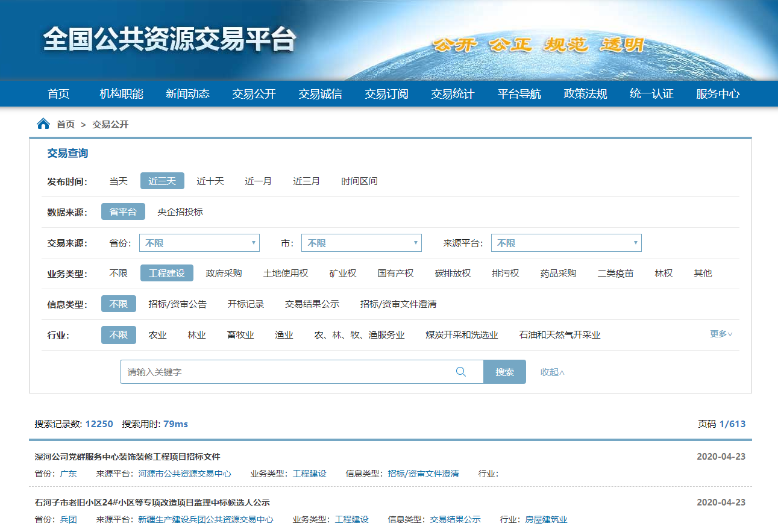Filter by 交易结果公示 info type

click(x=312, y=304)
